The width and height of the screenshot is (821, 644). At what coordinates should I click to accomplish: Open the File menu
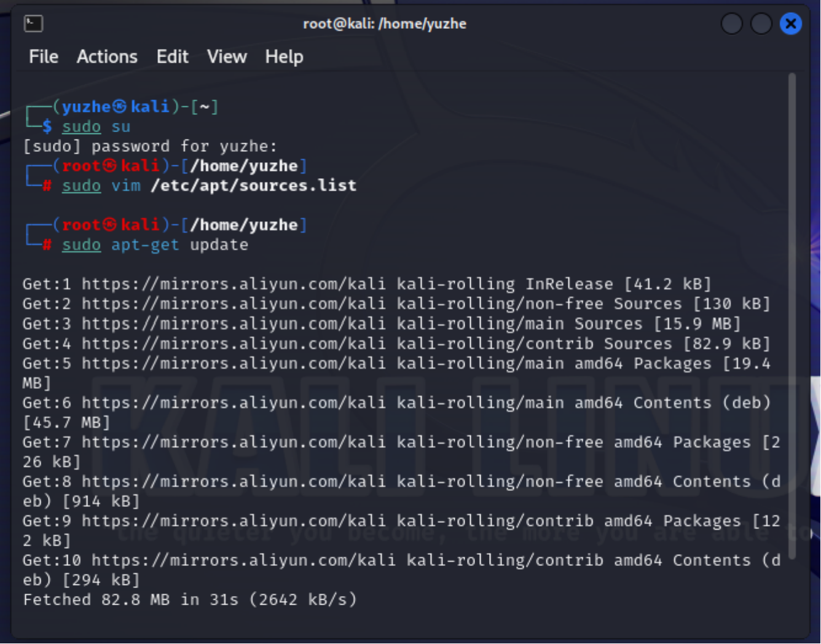pyautogui.click(x=44, y=57)
